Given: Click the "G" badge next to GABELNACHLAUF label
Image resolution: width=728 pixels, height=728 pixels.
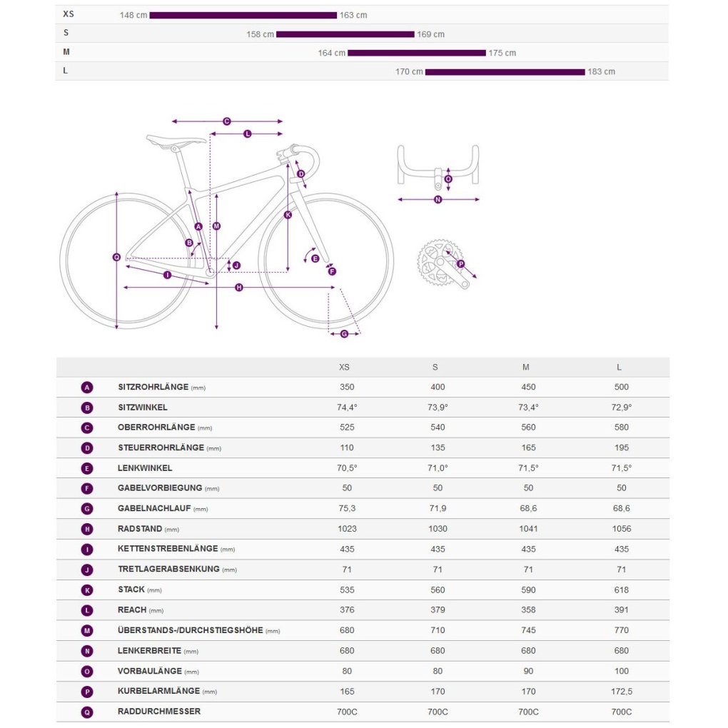Looking at the screenshot, I should 87,509.
